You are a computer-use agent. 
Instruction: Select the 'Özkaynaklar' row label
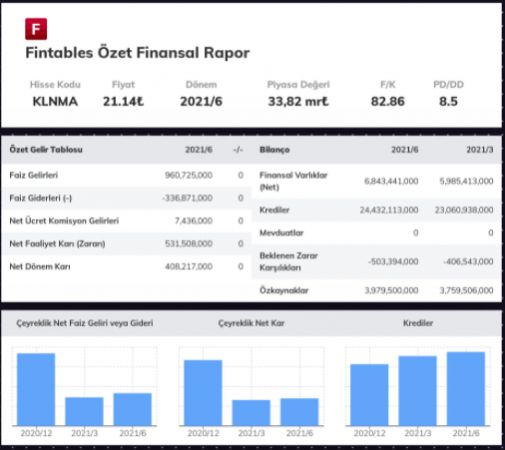coord(284,290)
